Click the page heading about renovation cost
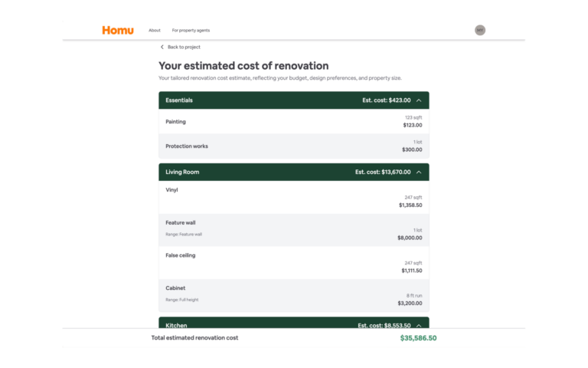The image size is (588, 368). point(243,66)
